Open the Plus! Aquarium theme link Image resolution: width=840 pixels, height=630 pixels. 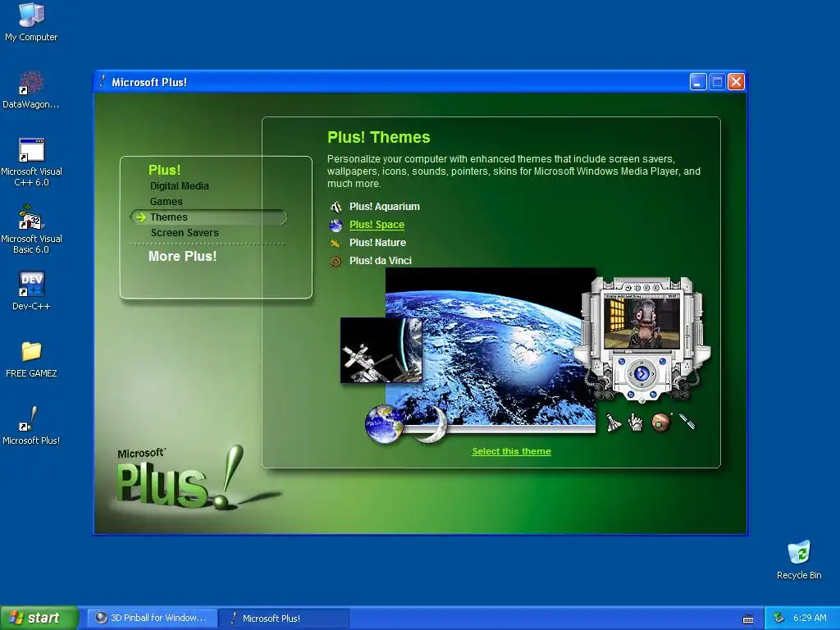pos(385,207)
